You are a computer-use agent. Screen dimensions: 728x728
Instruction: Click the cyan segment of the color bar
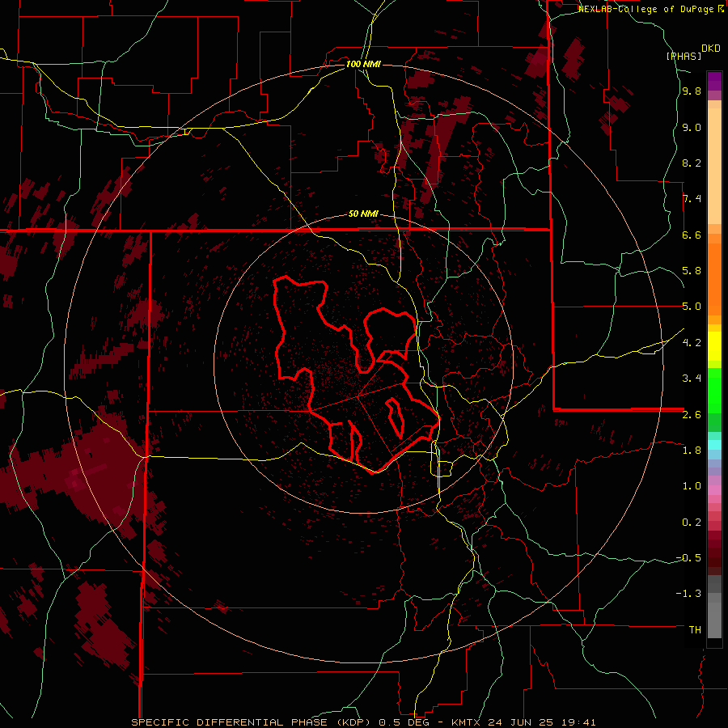714,445
